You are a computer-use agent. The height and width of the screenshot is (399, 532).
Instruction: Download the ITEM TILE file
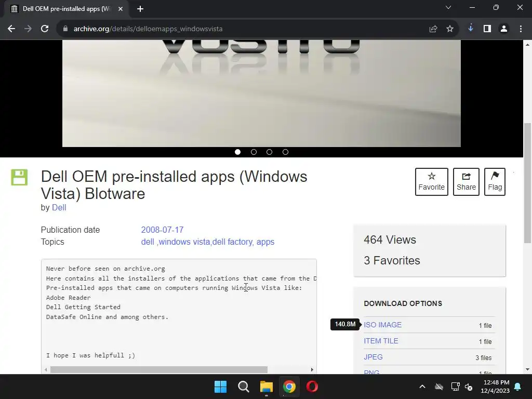point(381,341)
